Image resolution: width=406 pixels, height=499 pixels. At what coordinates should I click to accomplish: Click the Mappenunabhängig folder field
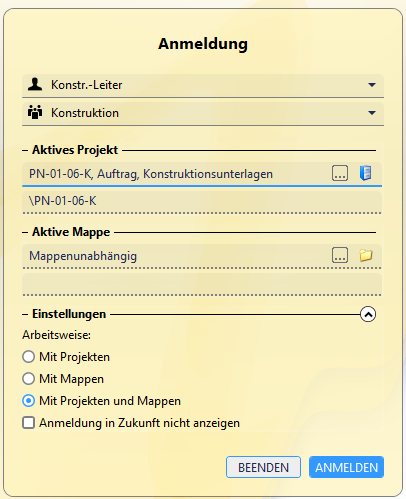[177, 256]
